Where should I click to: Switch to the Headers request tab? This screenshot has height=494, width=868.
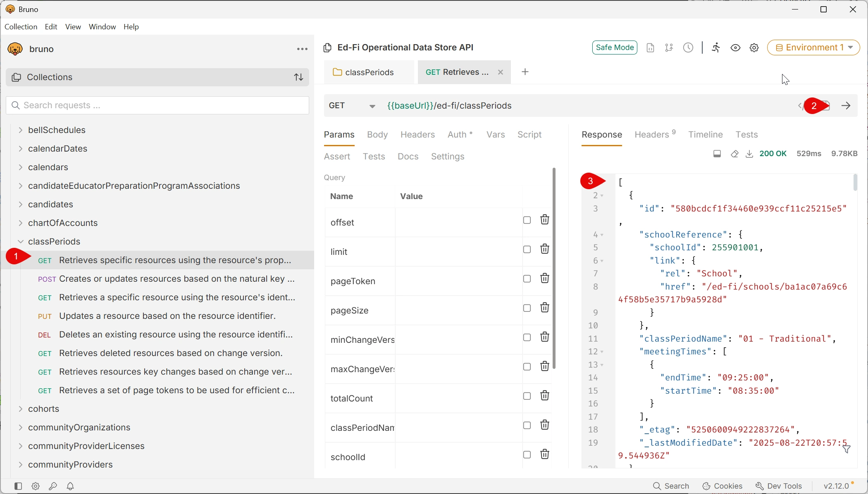click(417, 135)
